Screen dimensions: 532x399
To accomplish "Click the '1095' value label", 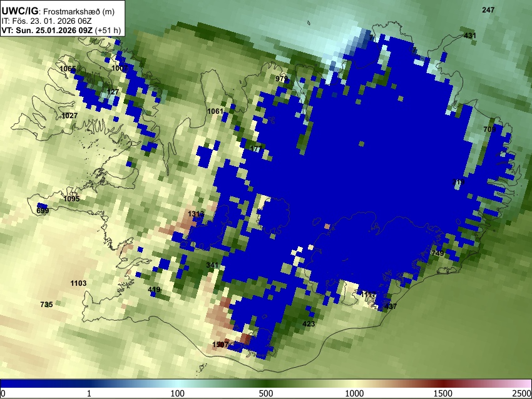I will (71, 199).
